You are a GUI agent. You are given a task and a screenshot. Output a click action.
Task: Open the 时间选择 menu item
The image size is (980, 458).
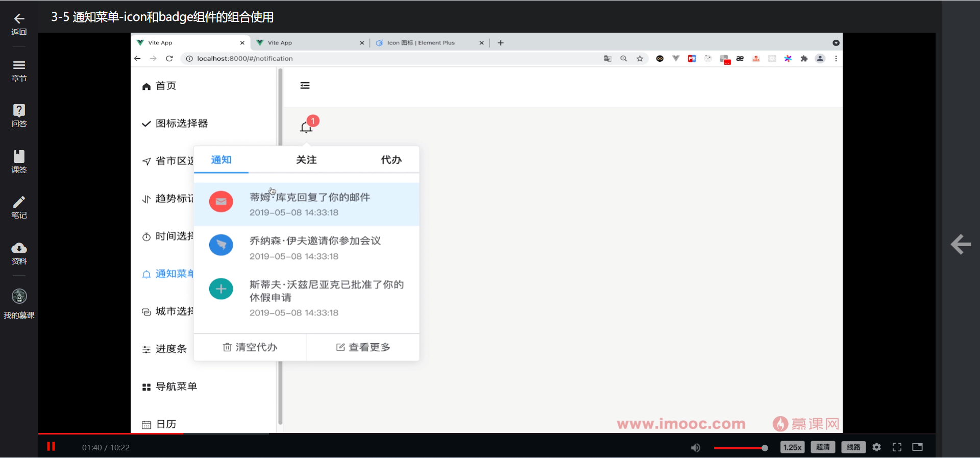168,236
